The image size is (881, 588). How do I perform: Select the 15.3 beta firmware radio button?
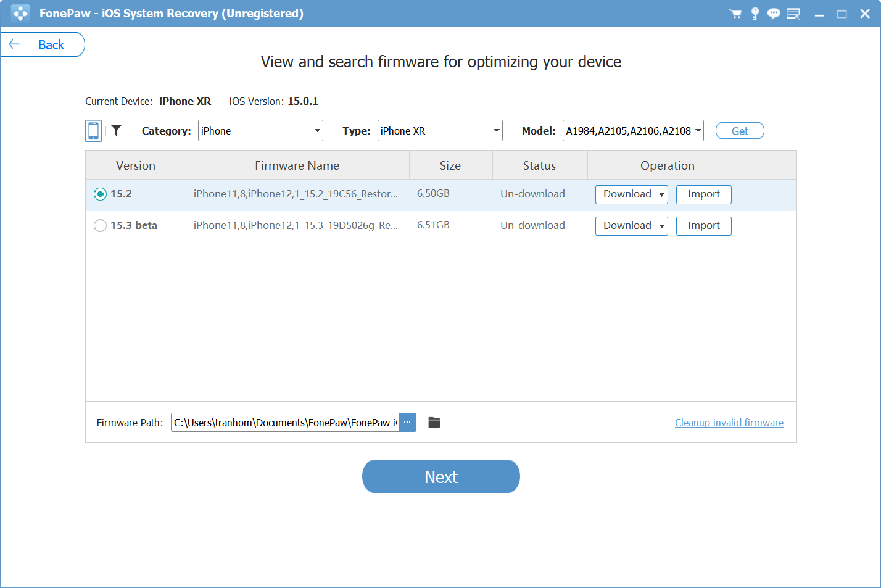coord(100,225)
